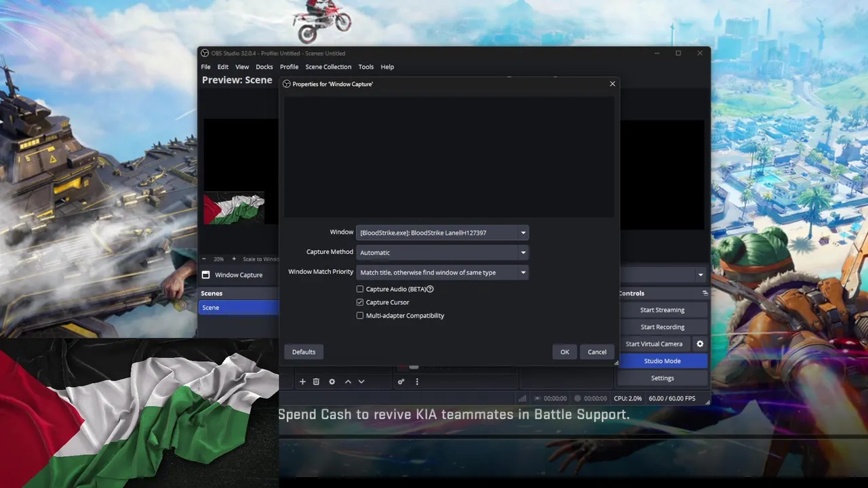The height and width of the screenshot is (488, 868).
Task: Toggle the Studio Mode button
Action: click(x=662, y=361)
